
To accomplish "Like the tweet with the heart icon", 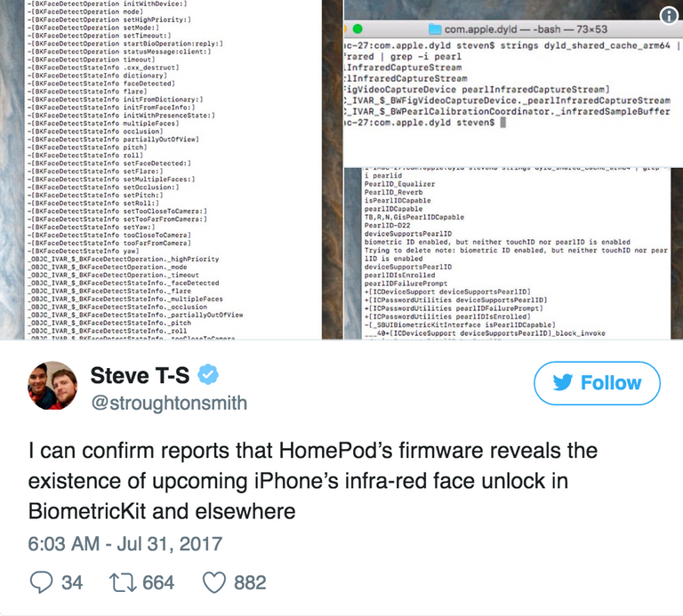I will pyautogui.click(x=214, y=582).
